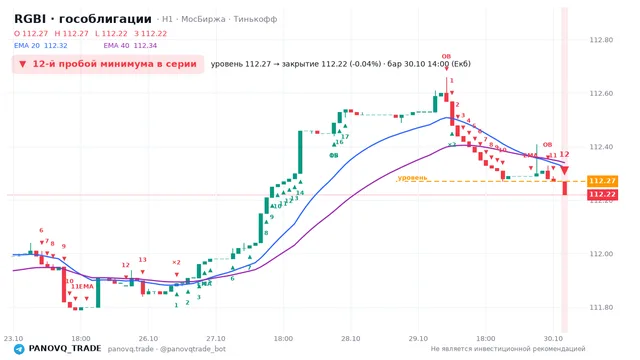Screen dimensions: 640x360
Task: Click the chart title 'RGBI · гособлигации'
Action: (83, 19)
